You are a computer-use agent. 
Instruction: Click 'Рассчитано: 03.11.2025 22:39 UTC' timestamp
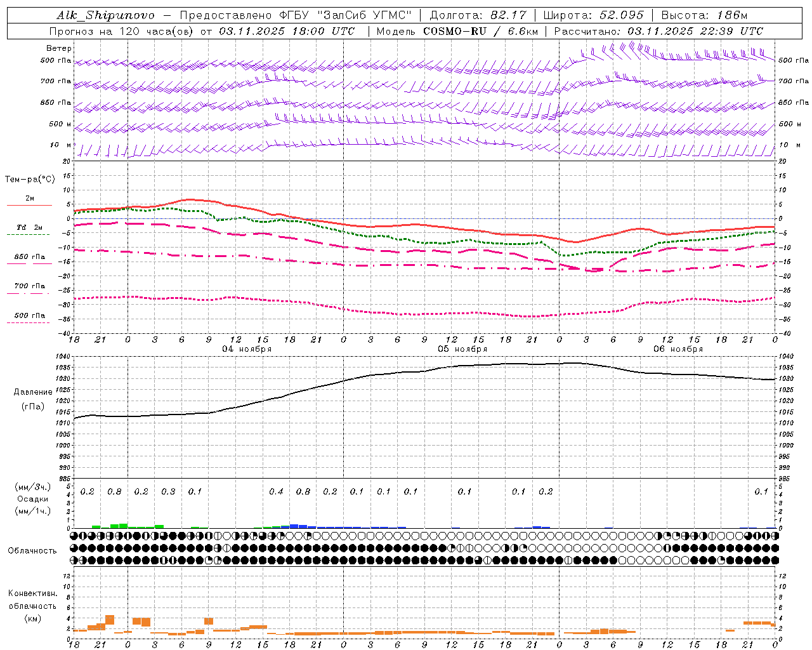point(658,31)
